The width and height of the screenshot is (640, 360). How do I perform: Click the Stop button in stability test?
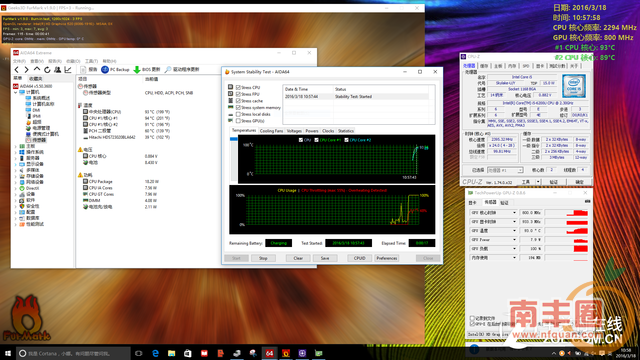[263, 258]
